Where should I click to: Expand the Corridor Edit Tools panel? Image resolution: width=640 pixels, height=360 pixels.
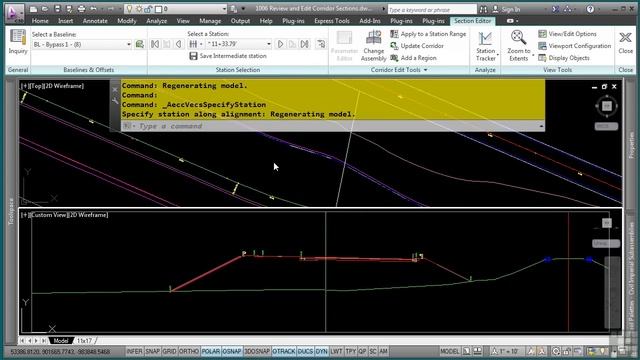(426, 70)
